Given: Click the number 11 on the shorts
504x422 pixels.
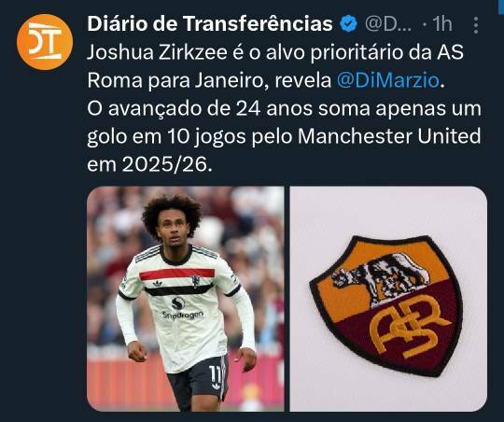Looking at the screenshot, I should tap(216, 374).
